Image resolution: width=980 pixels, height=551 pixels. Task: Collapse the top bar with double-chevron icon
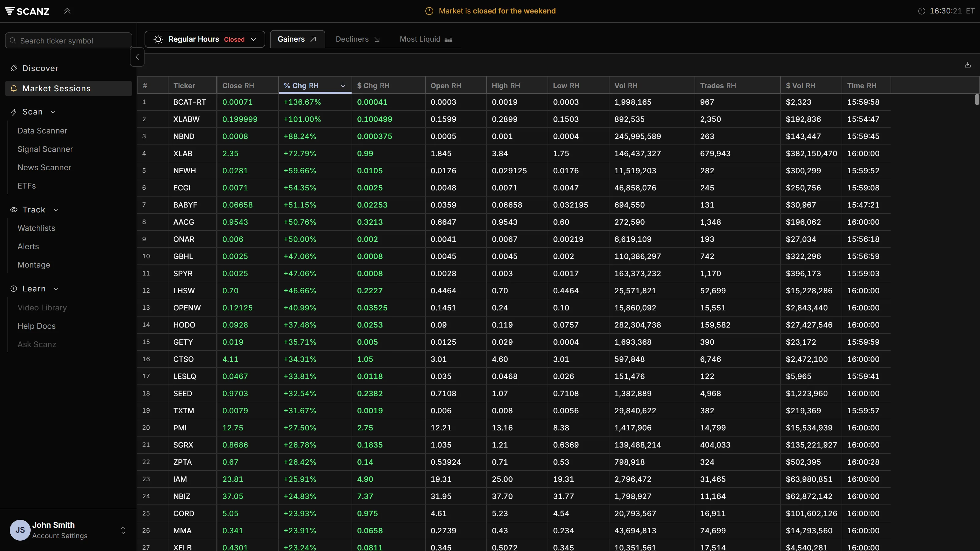point(67,11)
